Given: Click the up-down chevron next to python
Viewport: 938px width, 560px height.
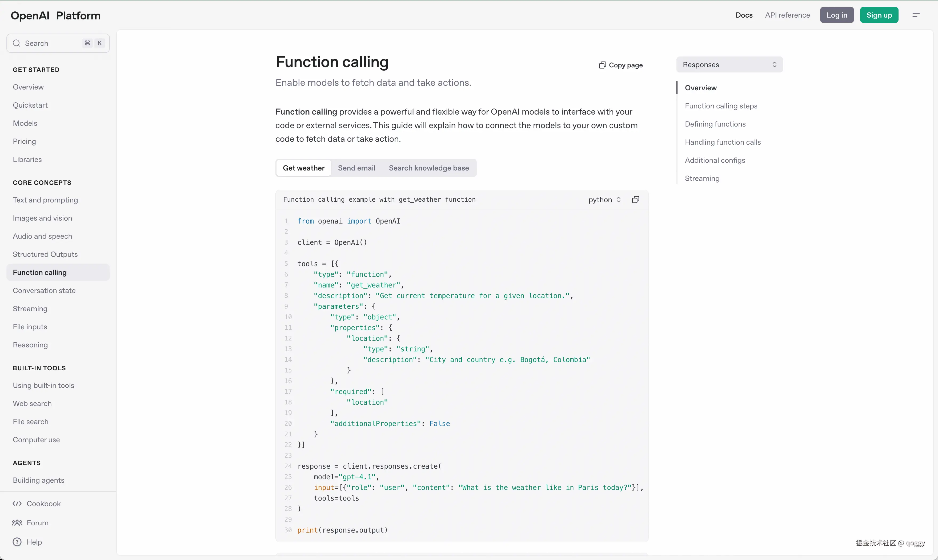Looking at the screenshot, I should [619, 200].
